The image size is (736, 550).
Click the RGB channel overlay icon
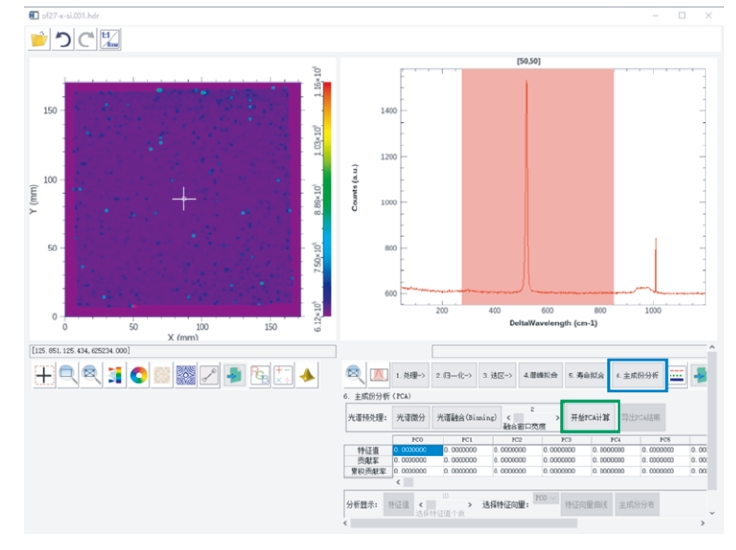click(259, 375)
